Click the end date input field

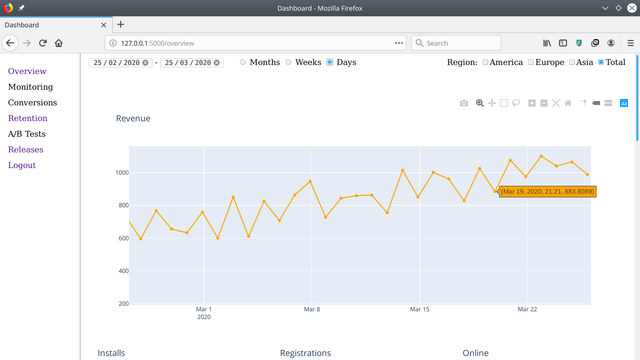click(192, 62)
